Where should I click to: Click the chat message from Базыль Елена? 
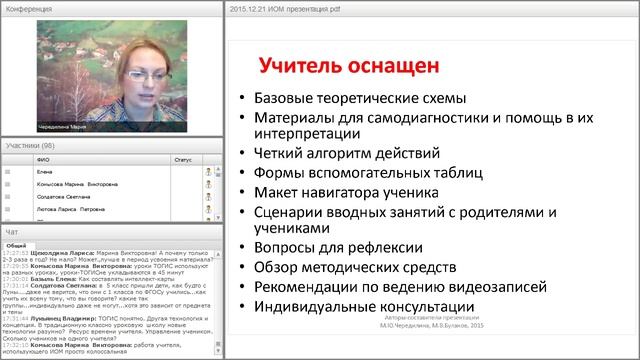[89, 279]
